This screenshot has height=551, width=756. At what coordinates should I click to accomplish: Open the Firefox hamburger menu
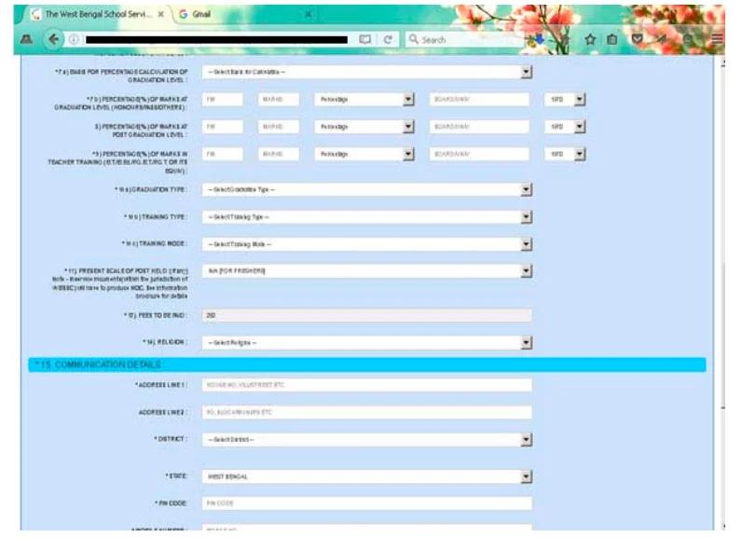click(x=717, y=40)
